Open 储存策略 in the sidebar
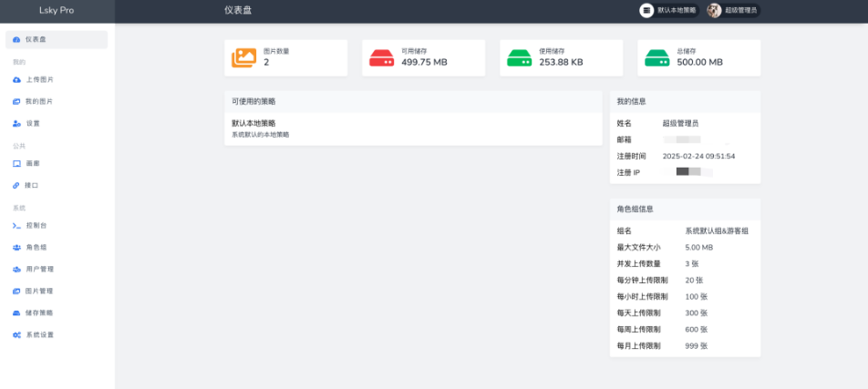868x389 pixels. tap(57, 313)
